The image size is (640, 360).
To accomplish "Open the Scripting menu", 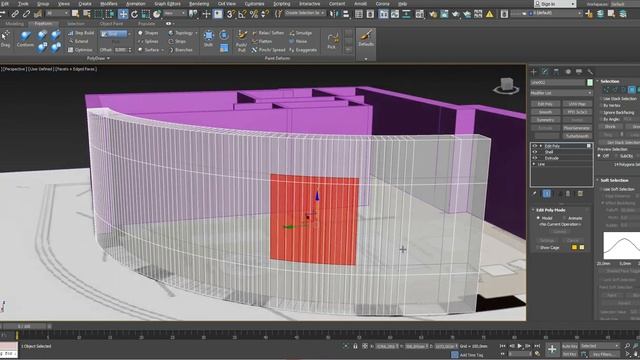I will point(282,4).
